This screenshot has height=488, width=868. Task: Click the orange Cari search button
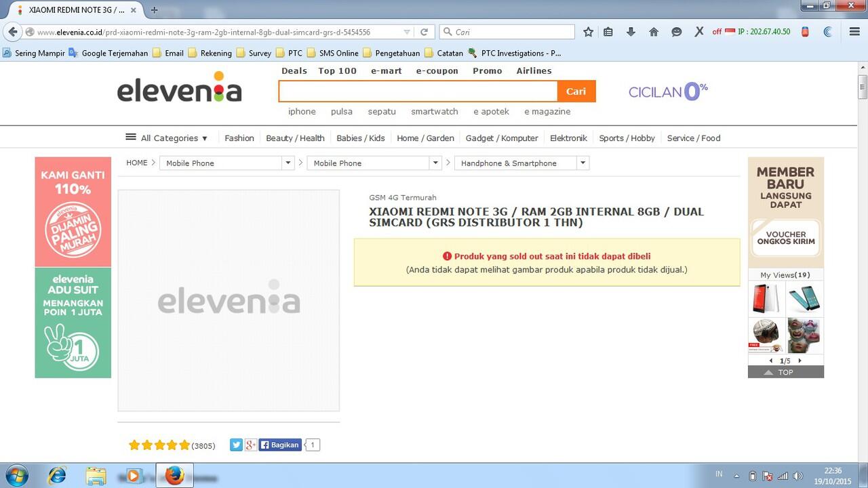(576, 91)
